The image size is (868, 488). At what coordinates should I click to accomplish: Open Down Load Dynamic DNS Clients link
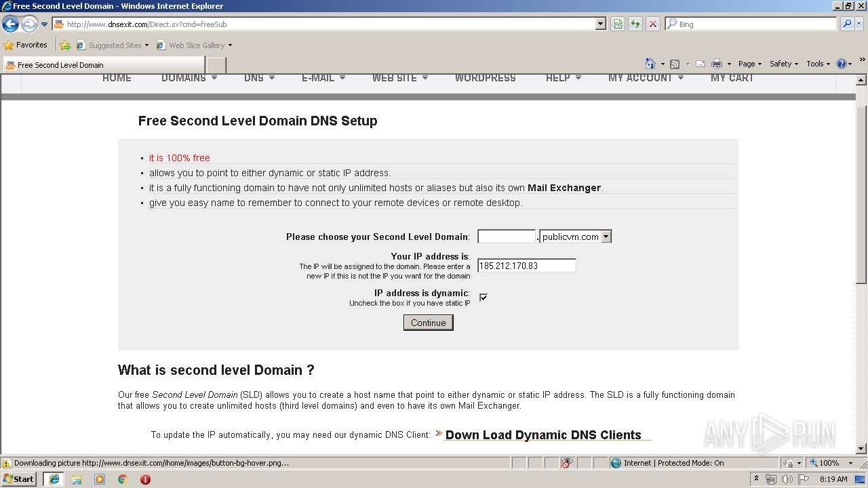click(543, 435)
